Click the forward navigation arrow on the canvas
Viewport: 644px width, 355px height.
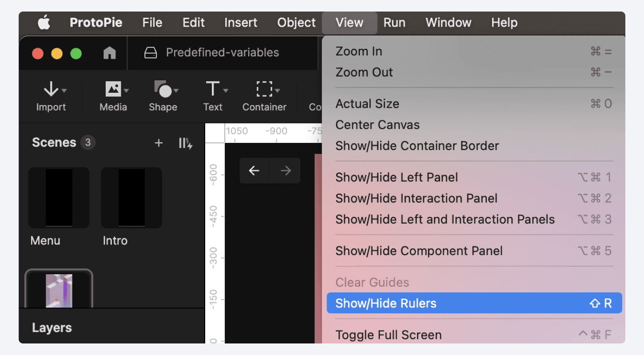pos(285,170)
